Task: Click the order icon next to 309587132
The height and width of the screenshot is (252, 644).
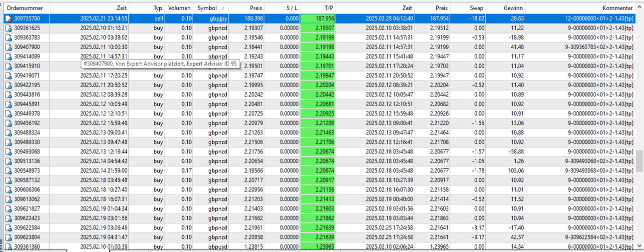Action: click(x=8, y=180)
